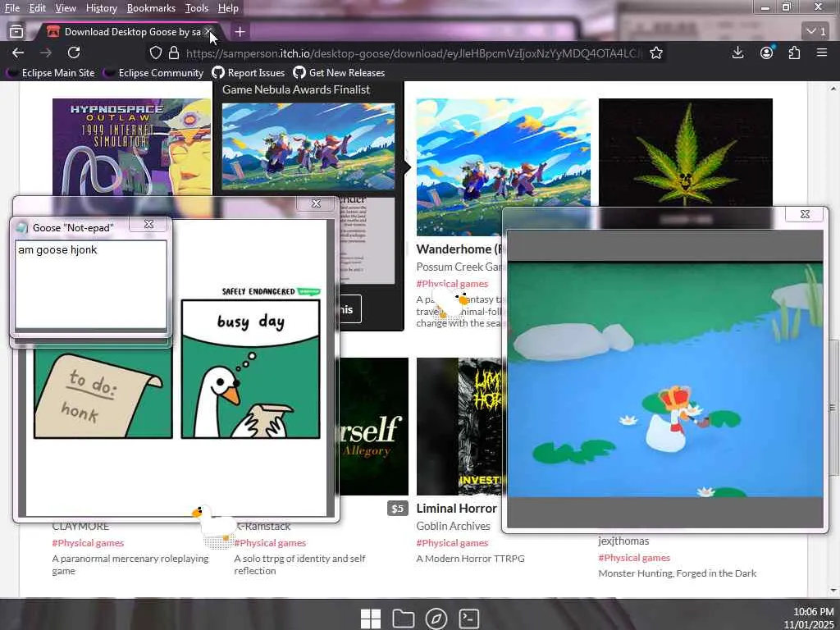The height and width of the screenshot is (630, 840).
Task: Open the Edit menu
Action: pyautogui.click(x=38, y=8)
